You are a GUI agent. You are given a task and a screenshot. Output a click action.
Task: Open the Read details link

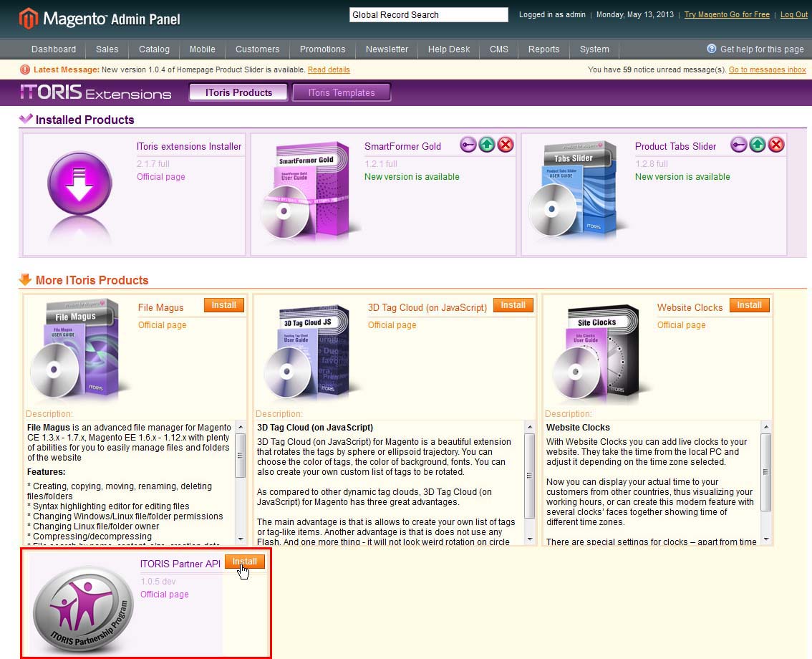point(329,69)
